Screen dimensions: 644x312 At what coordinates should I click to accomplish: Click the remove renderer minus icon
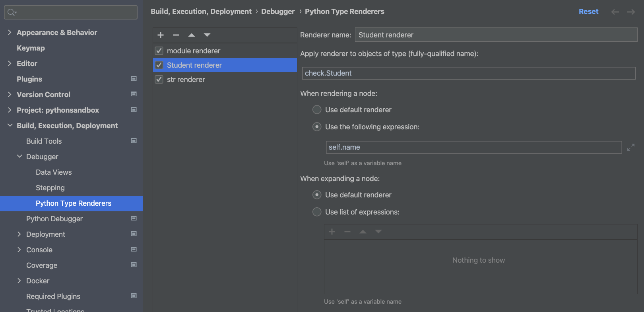click(176, 35)
